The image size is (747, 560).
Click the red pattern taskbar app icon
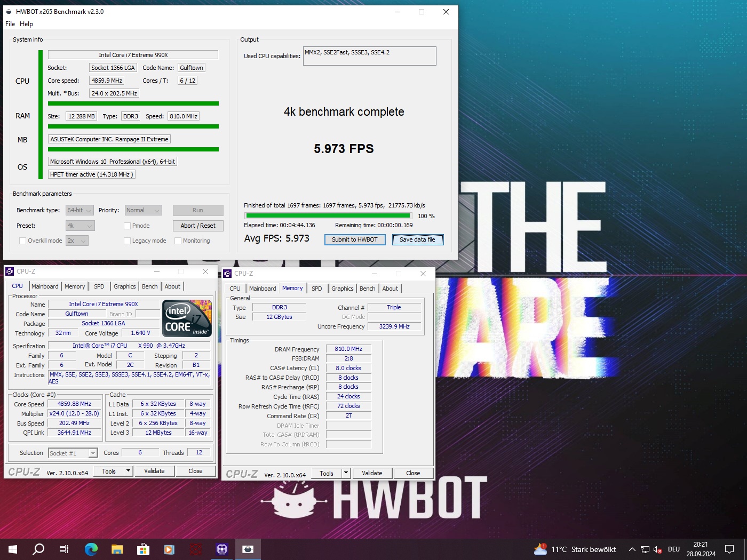point(196,549)
